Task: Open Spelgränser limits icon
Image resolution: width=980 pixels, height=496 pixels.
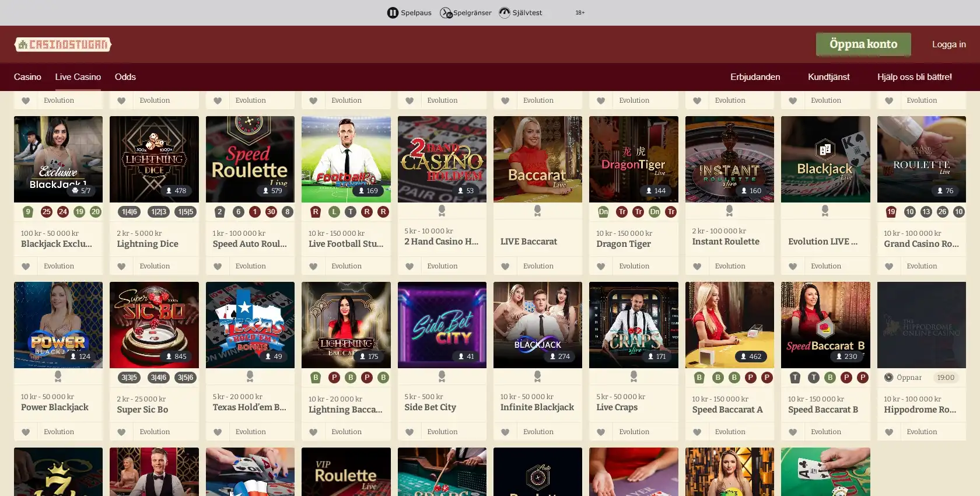Action: pos(446,13)
